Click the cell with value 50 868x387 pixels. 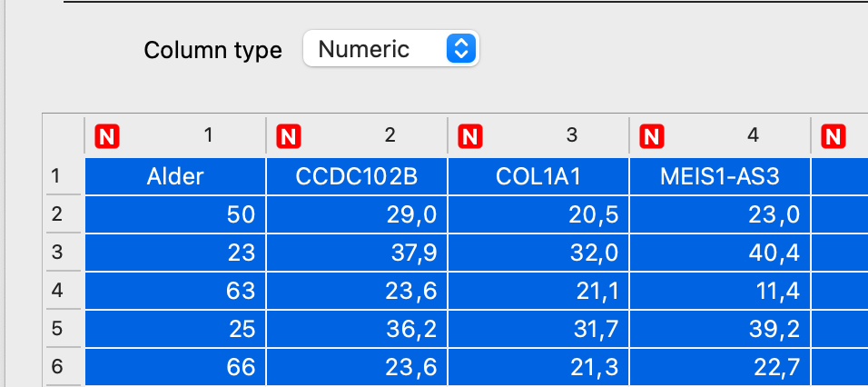click(175, 214)
